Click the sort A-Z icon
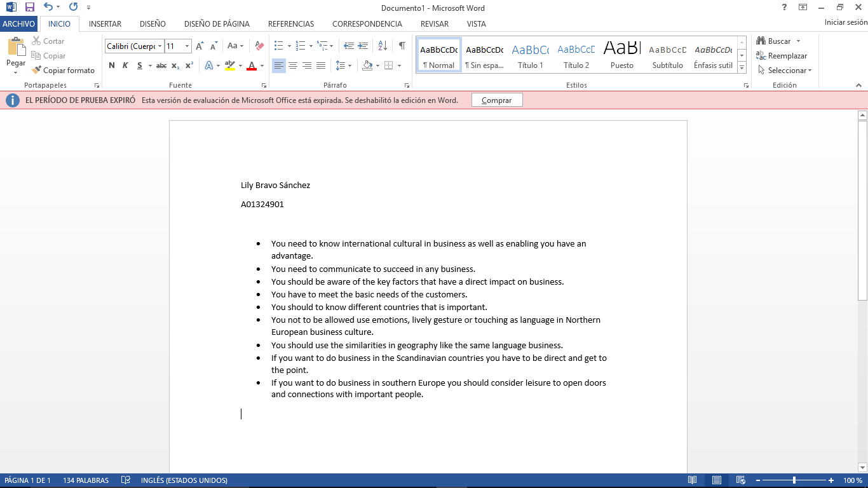The width and height of the screenshot is (868, 488). pos(383,46)
